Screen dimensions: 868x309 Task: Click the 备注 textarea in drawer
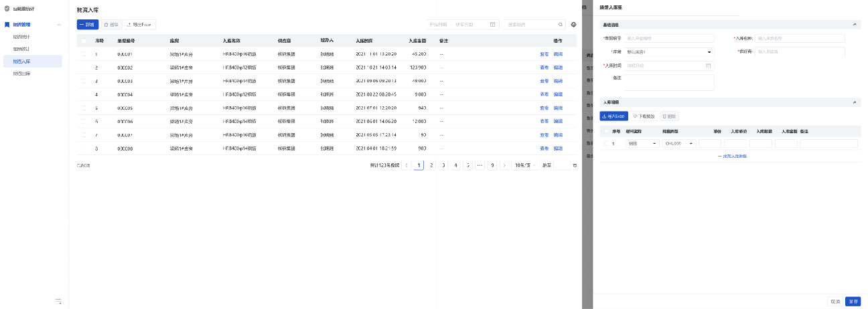(669, 82)
